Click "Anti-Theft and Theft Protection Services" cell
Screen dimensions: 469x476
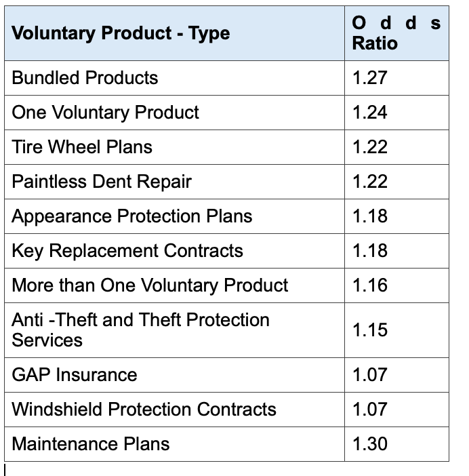coord(140,330)
